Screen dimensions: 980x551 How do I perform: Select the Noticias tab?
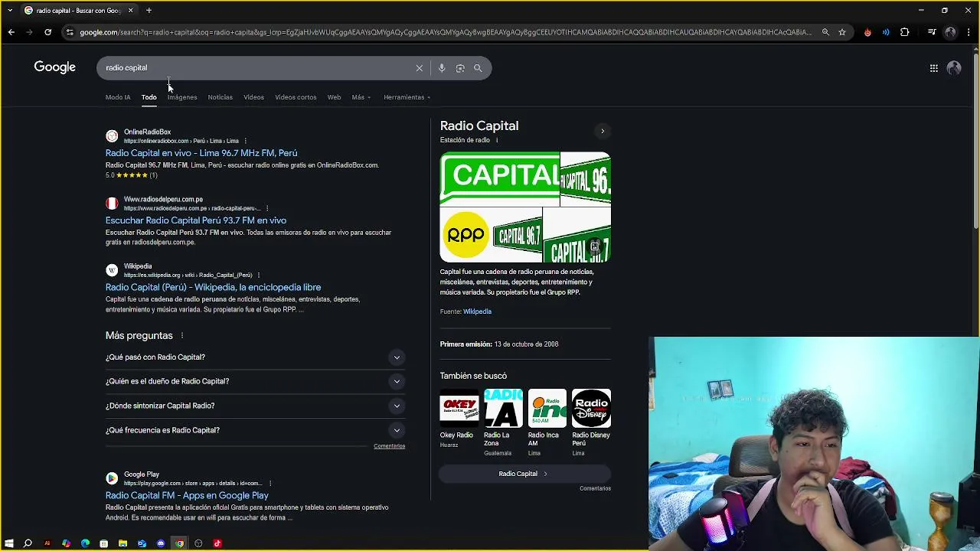tap(220, 97)
